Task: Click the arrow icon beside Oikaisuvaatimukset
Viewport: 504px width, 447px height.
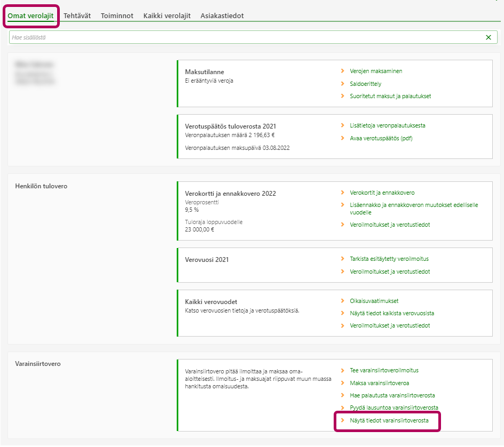Action: click(x=343, y=301)
